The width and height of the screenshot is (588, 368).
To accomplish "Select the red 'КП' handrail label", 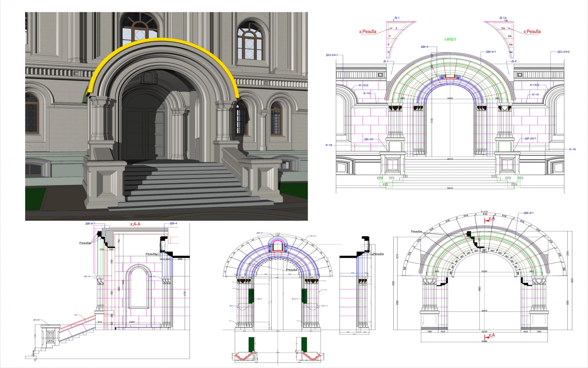I will click(x=76, y=315).
